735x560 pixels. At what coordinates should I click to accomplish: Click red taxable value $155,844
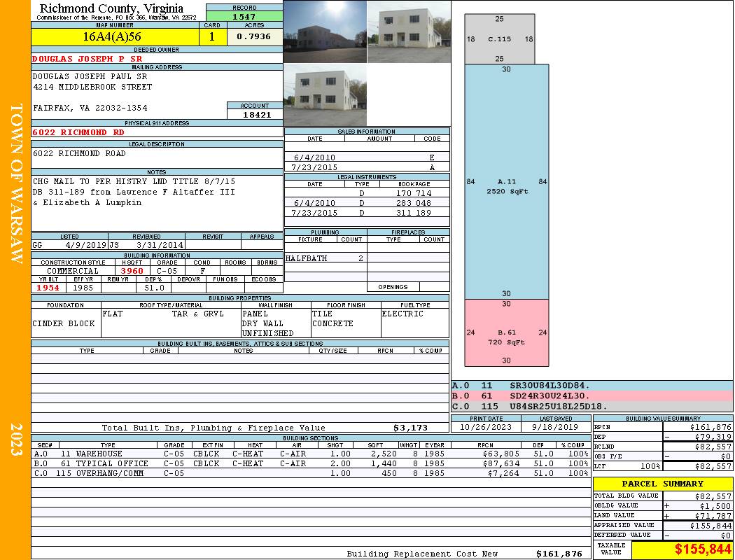point(703,549)
